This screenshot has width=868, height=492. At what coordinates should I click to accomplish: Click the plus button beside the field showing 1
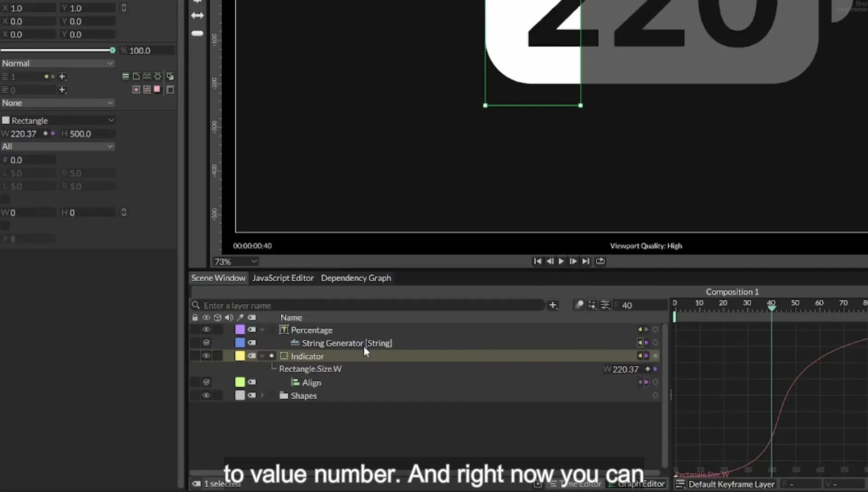click(x=62, y=76)
